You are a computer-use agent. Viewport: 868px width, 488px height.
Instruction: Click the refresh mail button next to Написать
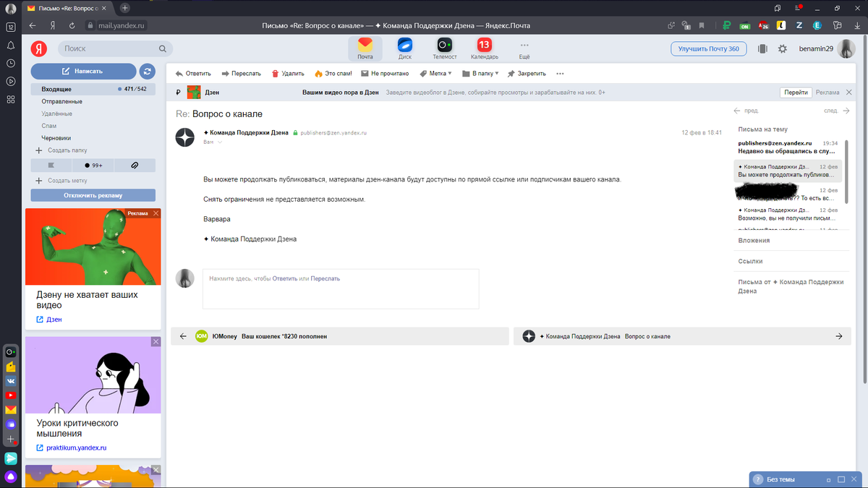148,71
